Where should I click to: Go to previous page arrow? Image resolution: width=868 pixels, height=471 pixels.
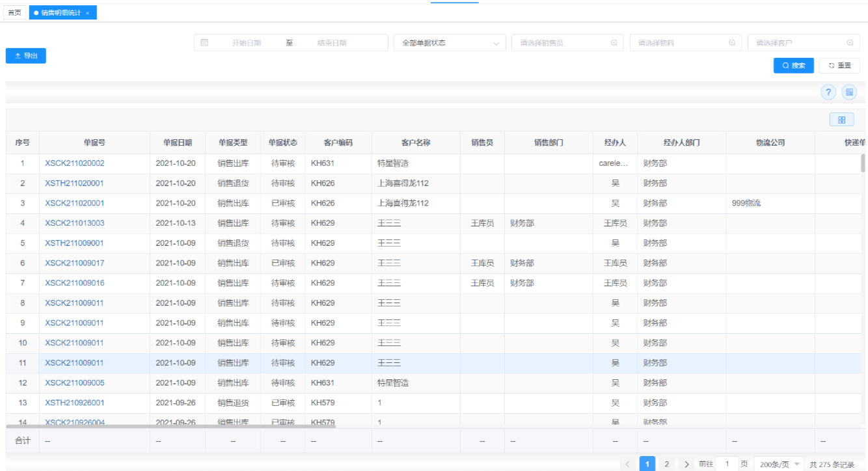tap(627, 464)
